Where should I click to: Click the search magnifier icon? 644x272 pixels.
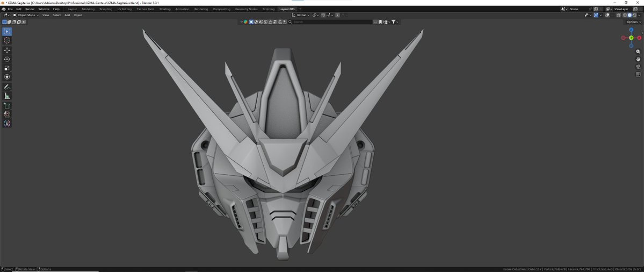291,22
